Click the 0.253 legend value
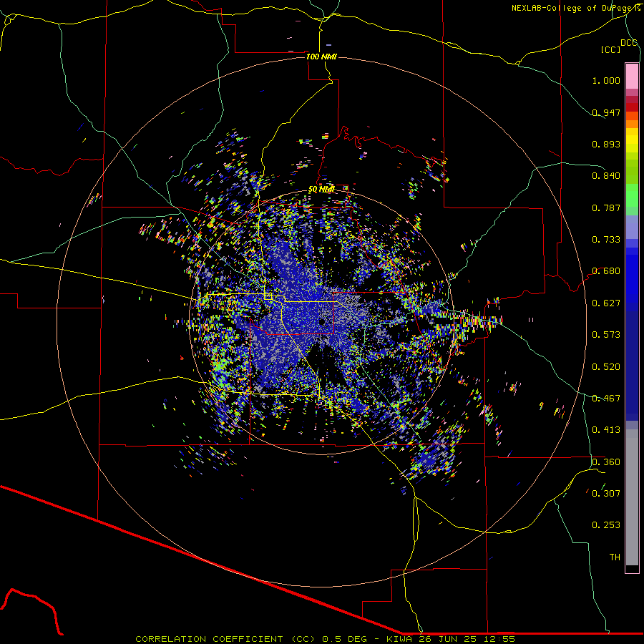 pyautogui.click(x=606, y=525)
